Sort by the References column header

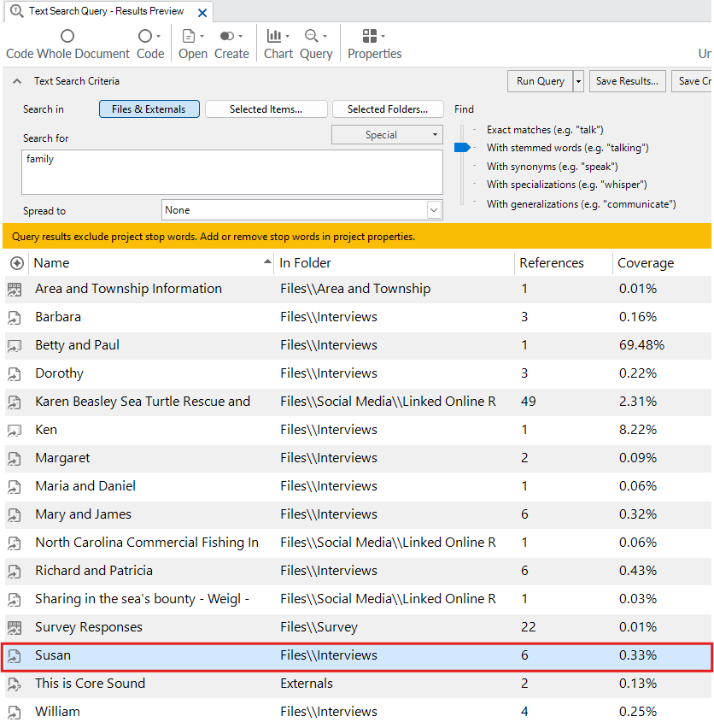click(563, 263)
